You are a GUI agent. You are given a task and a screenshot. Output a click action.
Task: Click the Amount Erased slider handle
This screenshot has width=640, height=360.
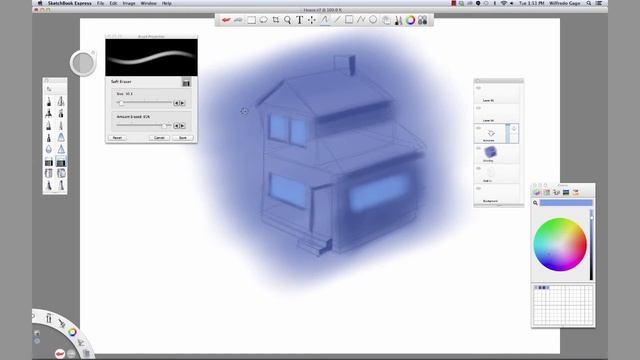(164, 126)
